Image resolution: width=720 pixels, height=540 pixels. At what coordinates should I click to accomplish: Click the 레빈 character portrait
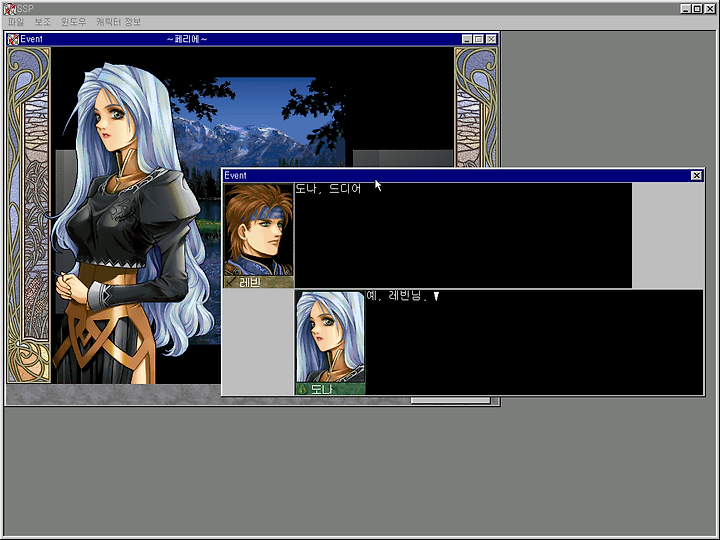pos(259,230)
